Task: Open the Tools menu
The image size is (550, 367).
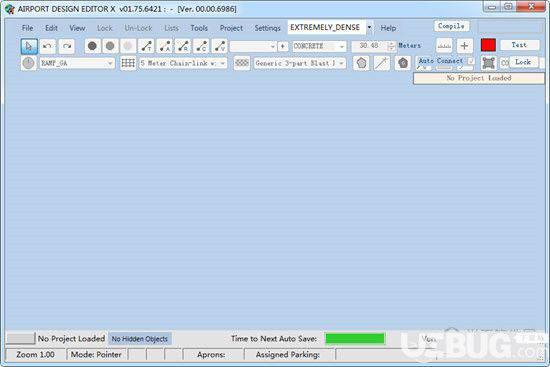Action: click(x=199, y=28)
